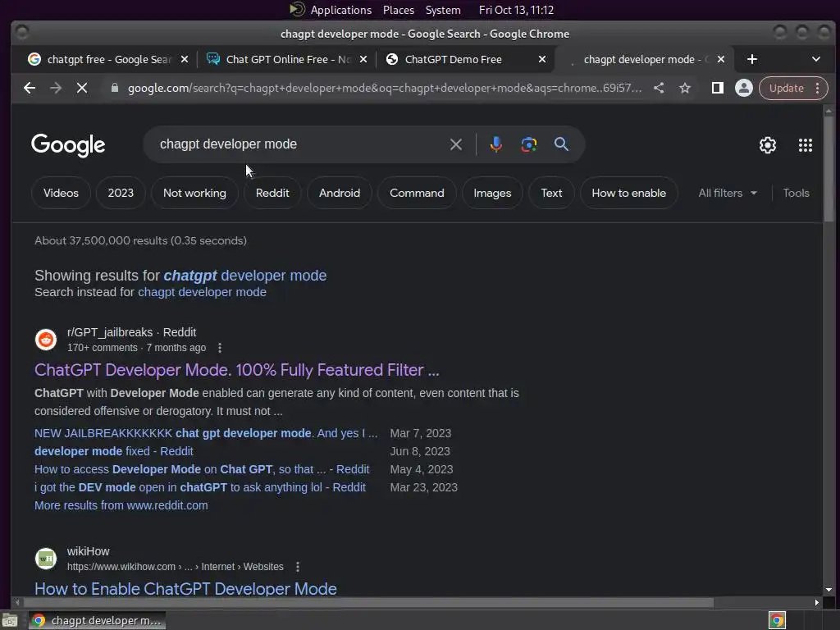Image resolution: width=840 pixels, height=630 pixels.
Task: Select the Android filter chip
Action: tap(340, 193)
